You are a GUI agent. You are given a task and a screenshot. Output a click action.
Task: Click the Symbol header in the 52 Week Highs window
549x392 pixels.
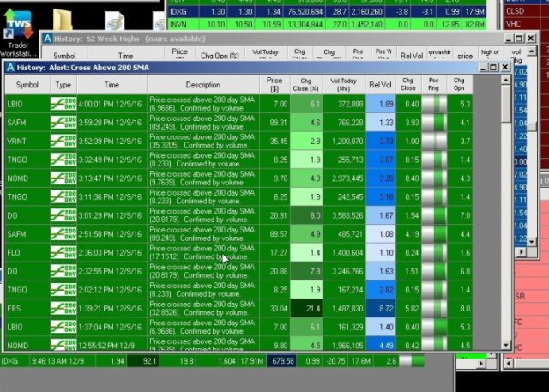(64, 55)
